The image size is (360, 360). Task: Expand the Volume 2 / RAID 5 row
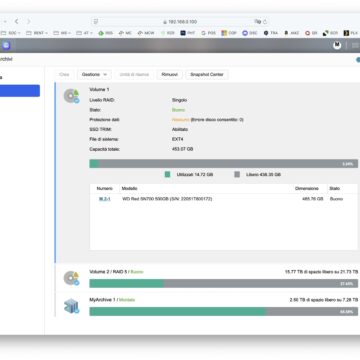pyautogui.click(x=207, y=278)
